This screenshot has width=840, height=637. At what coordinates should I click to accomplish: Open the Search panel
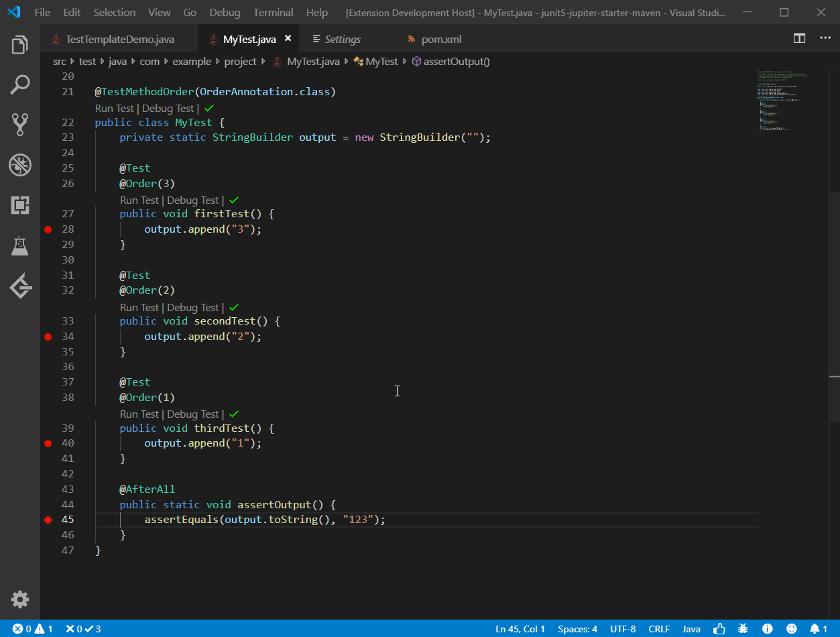(19, 84)
